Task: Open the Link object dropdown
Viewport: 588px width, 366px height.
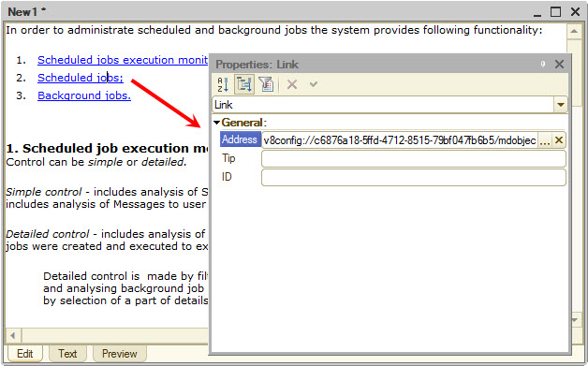Action: tap(561, 105)
